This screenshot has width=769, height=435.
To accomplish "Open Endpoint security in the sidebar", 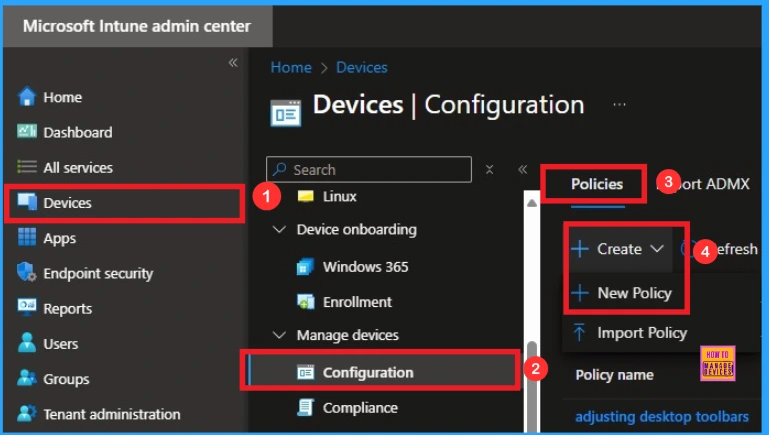I will [98, 273].
